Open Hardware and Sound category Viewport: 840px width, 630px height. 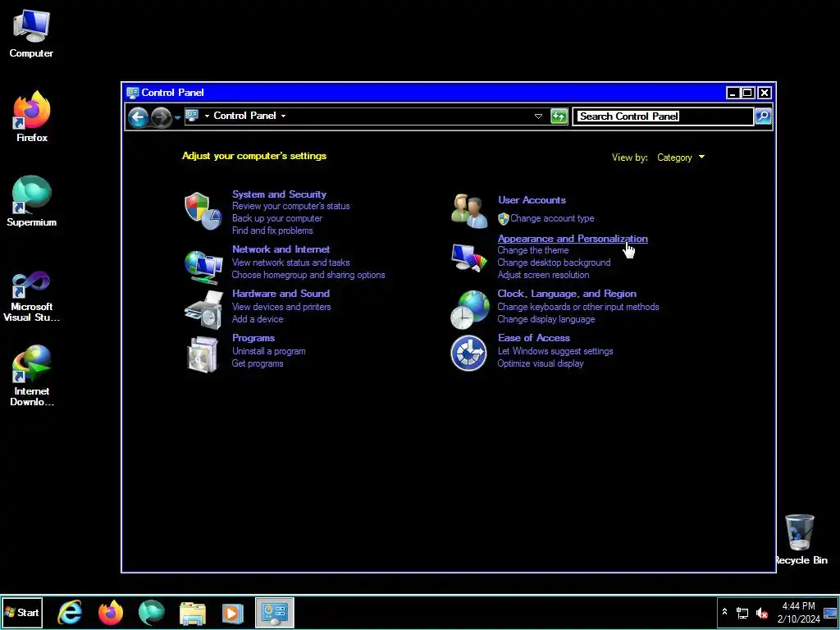[x=281, y=294]
